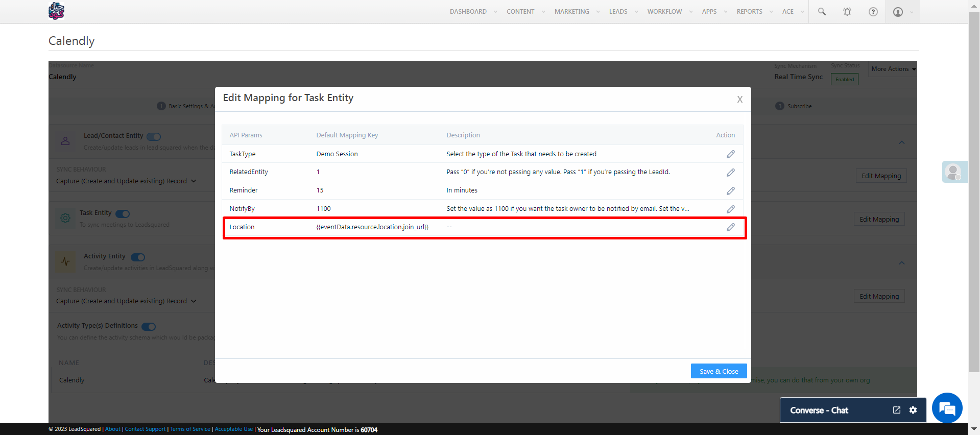Close the Edit Mapping dialog
Screen dimensions: 980x435
tap(739, 100)
